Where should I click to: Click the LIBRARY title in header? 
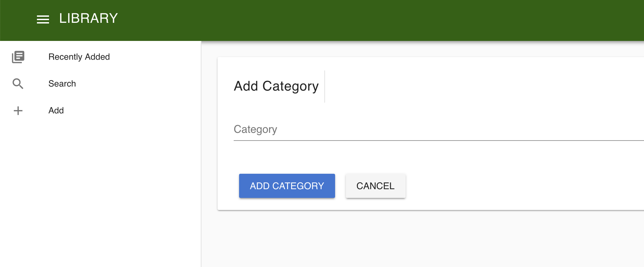(88, 18)
